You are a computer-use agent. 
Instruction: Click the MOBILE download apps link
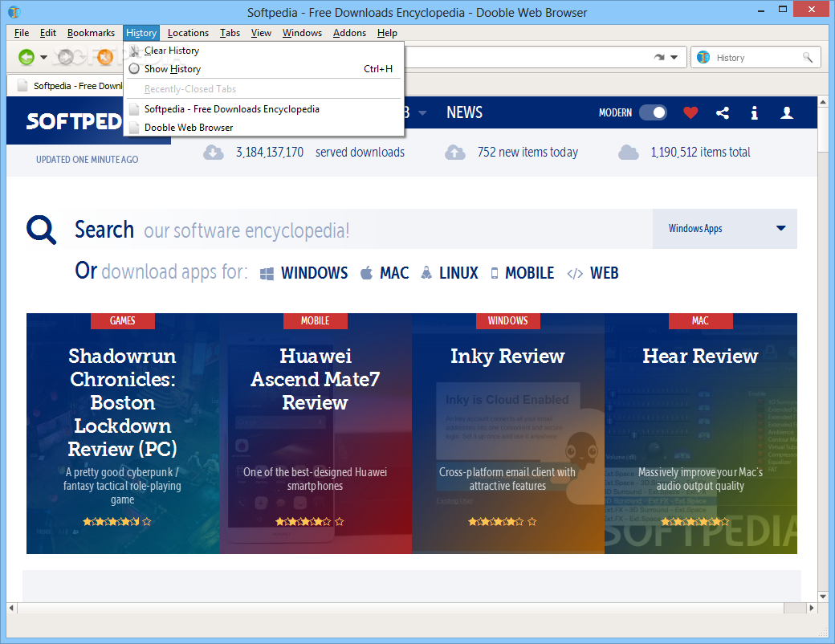tap(529, 273)
